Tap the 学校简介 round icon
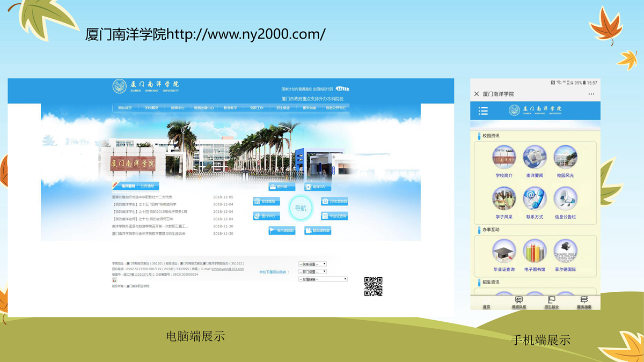 pyautogui.click(x=504, y=157)
